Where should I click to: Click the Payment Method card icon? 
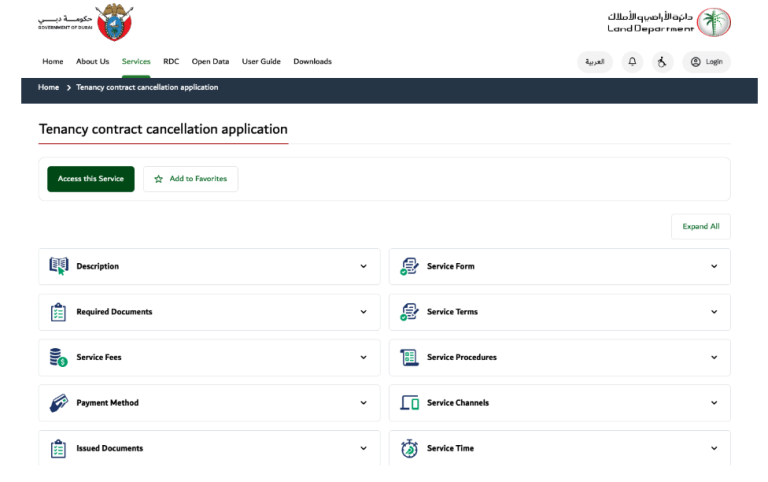pyautogui.click(x=58, y=403)
